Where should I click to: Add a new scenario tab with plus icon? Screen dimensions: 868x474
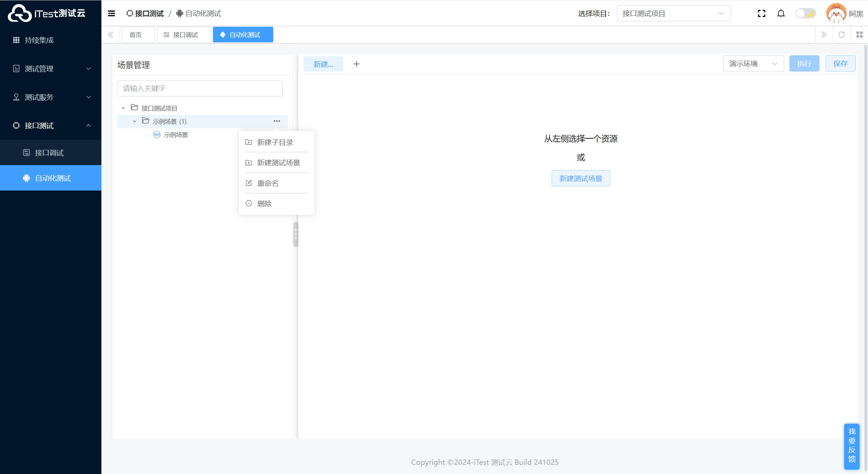point(356,64)
